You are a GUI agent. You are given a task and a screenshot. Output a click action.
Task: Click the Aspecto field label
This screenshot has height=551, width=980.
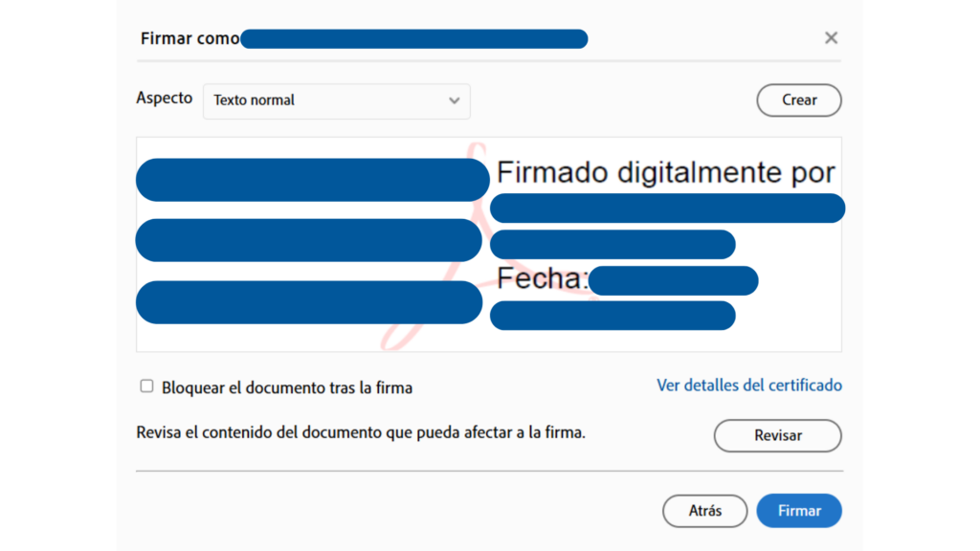tap(164, 99)
